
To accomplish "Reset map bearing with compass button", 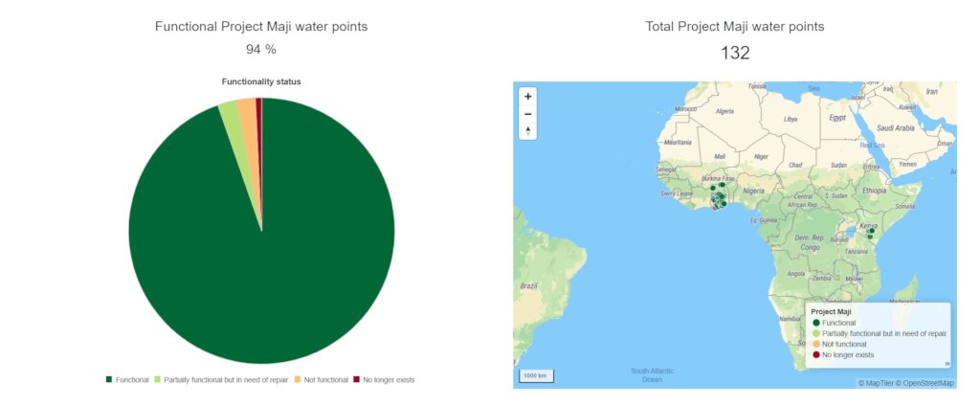I will (x=528, y=130).
